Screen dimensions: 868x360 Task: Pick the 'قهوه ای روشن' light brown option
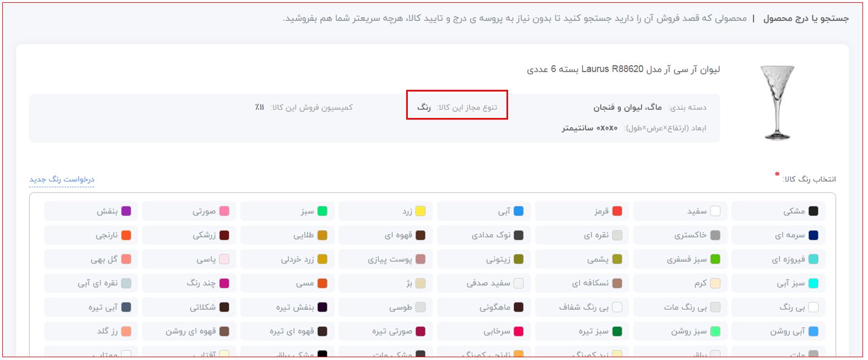pyautogui.click(x=189, y=331)
